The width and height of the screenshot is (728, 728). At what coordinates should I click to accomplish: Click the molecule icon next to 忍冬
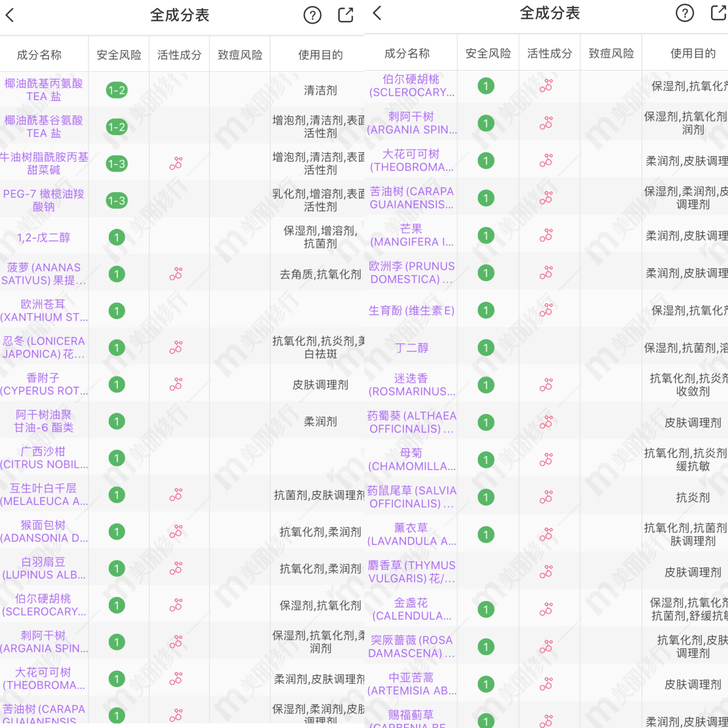point(176,347)
